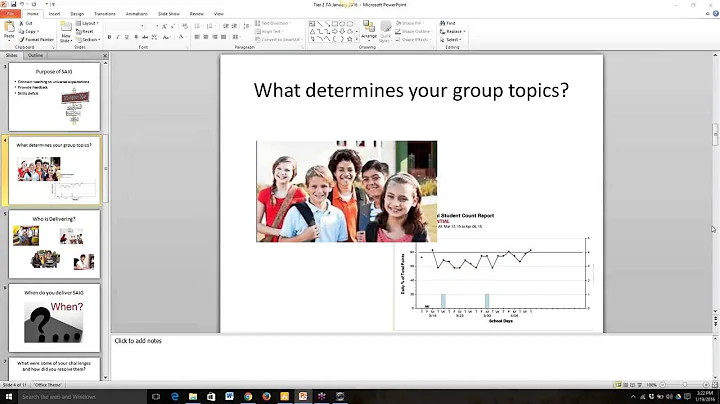The height and width of the screenshot is (404, 720).
Task: Open the Replace dropdown
Action: pos(452,31)
